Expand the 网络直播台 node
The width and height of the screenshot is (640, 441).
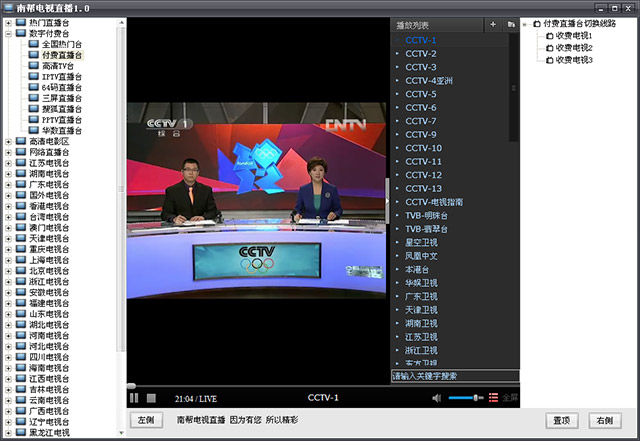pyautogui.click(x=8, y=152)
